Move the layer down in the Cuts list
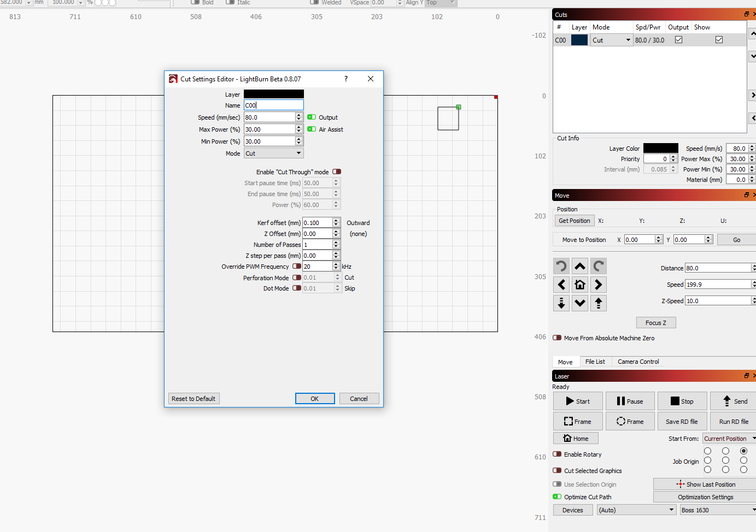 point(753,56)
